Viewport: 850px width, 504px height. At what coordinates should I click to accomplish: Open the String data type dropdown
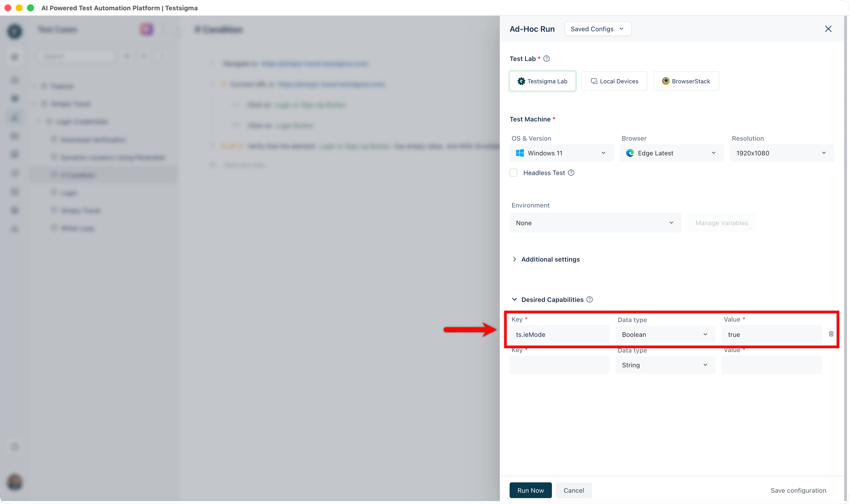(665, 365)
